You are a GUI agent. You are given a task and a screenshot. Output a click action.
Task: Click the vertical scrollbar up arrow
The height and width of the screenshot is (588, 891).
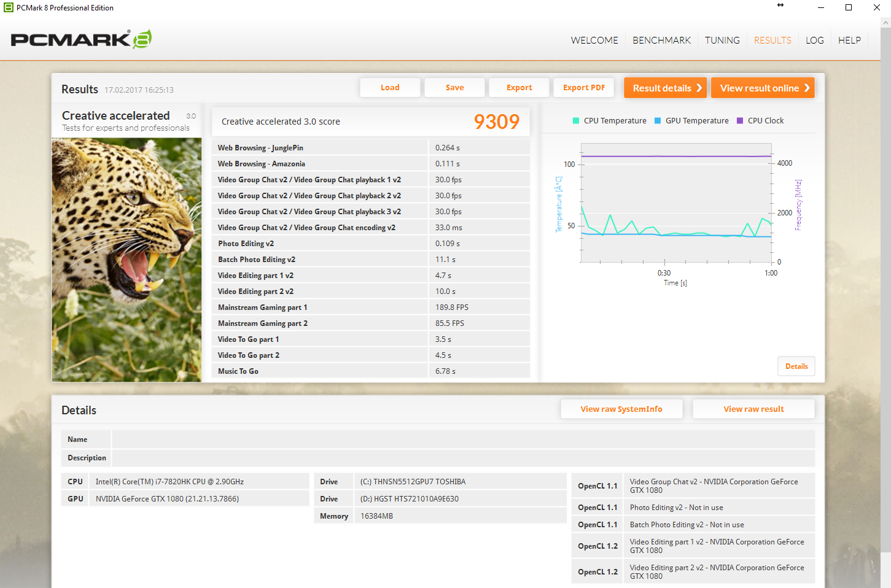point(885,23)
